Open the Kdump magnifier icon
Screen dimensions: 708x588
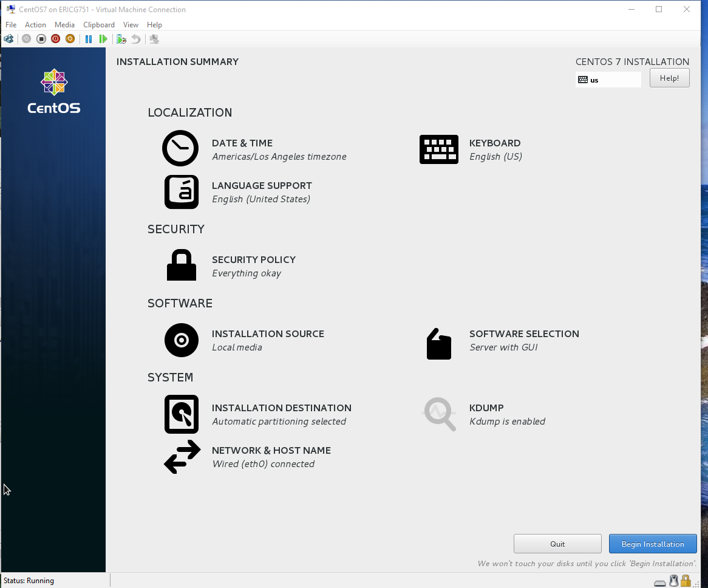click(x=440, y=414)
